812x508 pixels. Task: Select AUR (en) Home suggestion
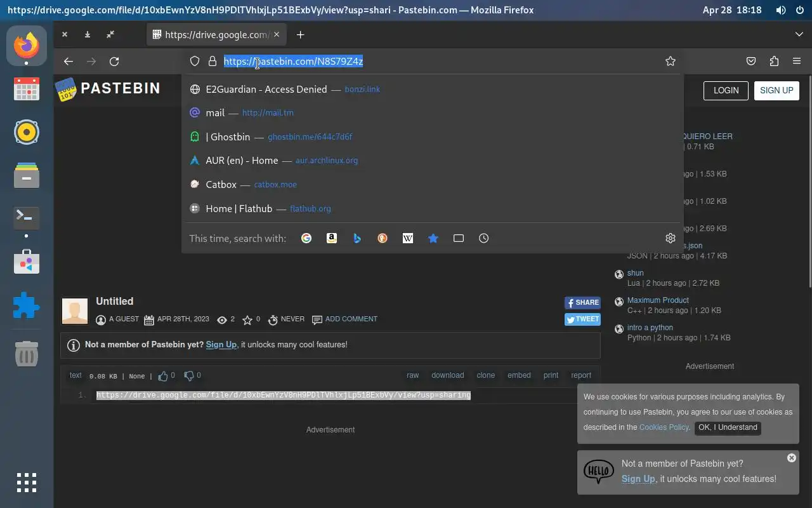433,161
